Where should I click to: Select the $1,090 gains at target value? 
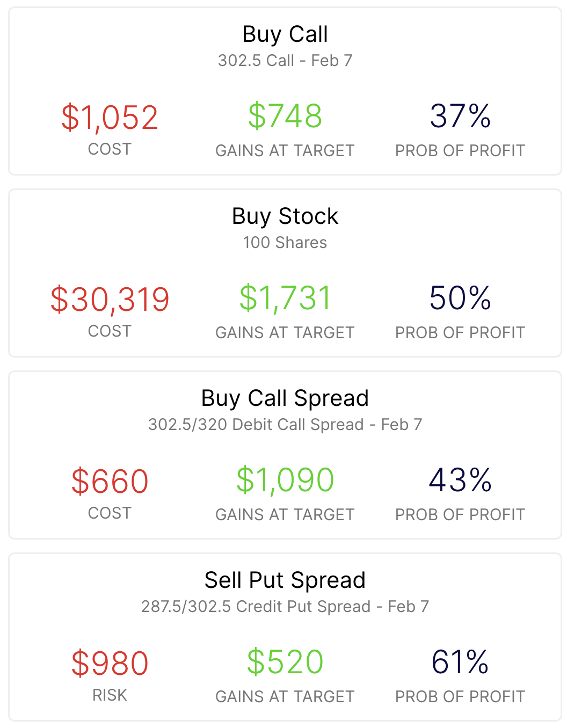point(285,480)
